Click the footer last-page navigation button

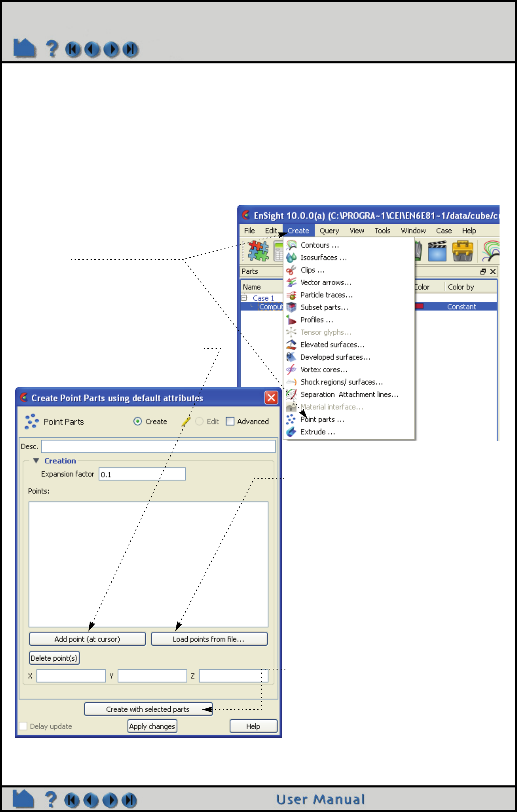pos(129,800)
